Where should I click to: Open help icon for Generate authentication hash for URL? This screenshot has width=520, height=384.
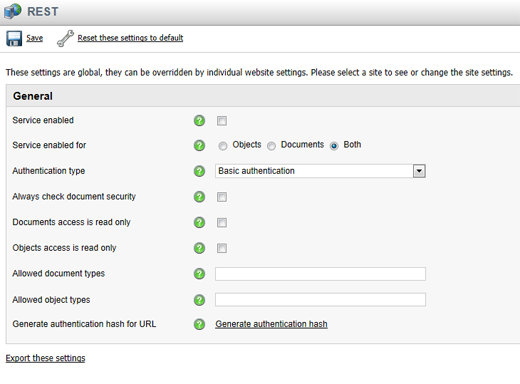199,324
